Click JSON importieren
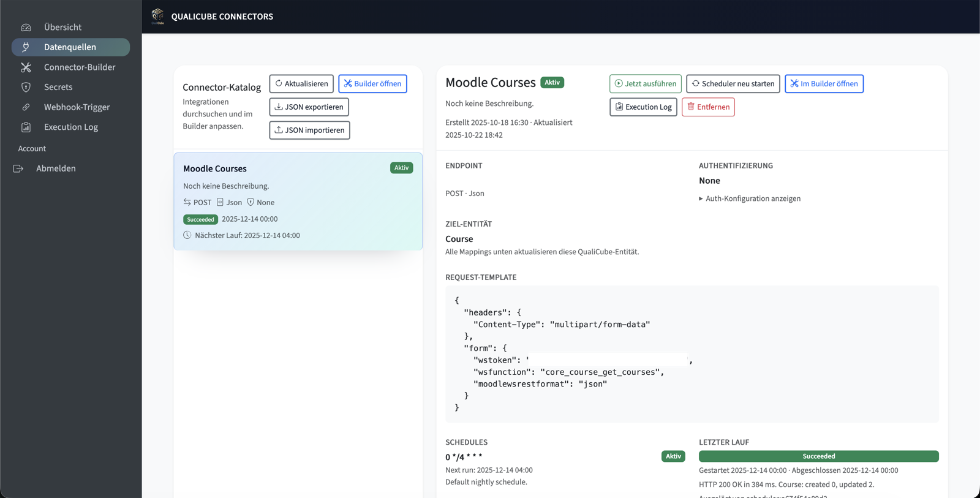 309,130
